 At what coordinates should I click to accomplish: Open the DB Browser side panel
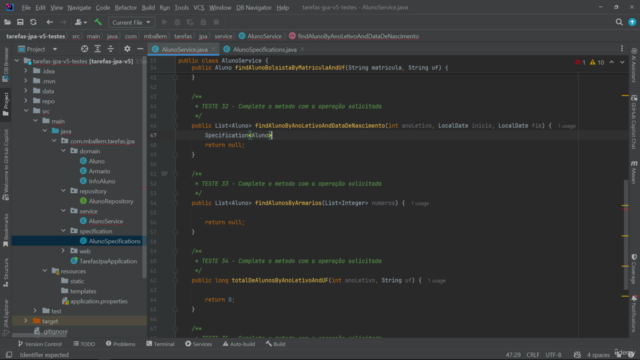6,64
